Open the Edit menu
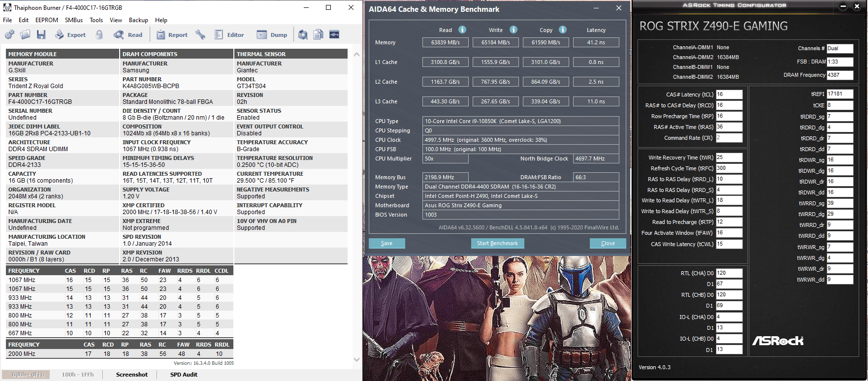 [x=24, y=20]
